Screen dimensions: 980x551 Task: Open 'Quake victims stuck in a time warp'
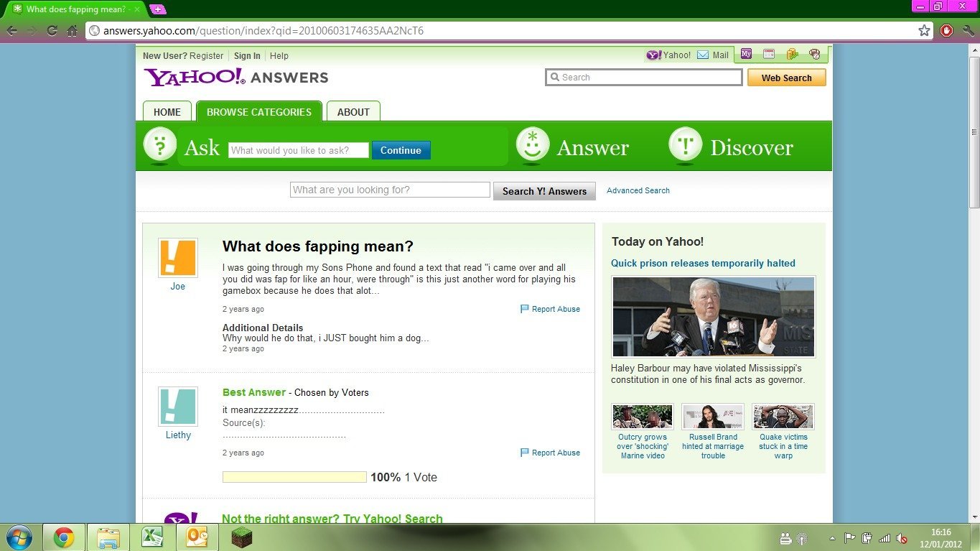[783, 446]
